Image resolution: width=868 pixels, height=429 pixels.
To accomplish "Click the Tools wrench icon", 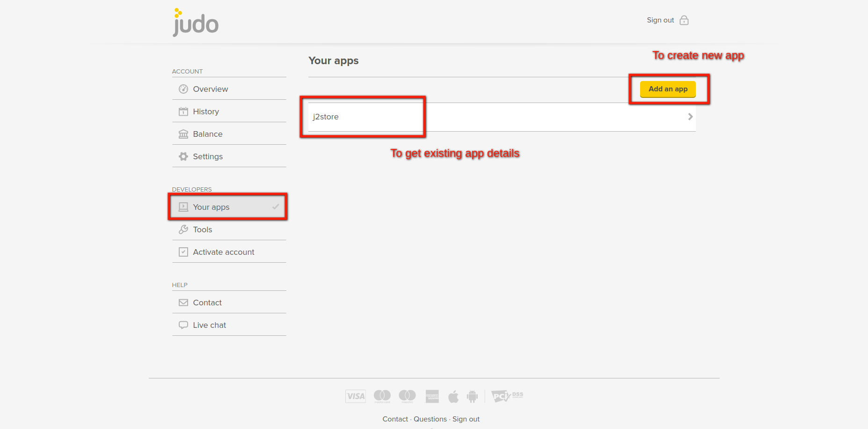I will (183, 229).
